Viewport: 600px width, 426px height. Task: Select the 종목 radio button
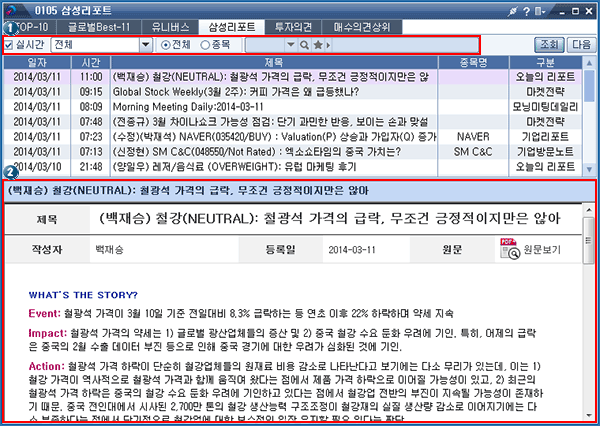pos(205,46)
